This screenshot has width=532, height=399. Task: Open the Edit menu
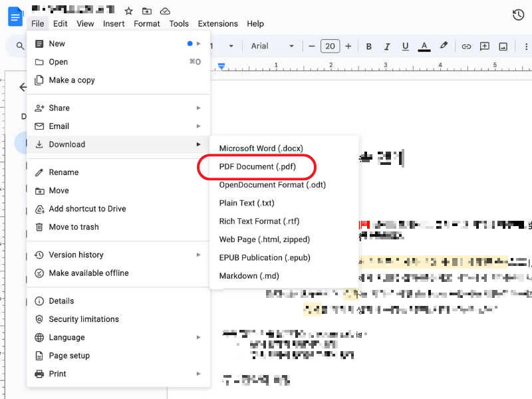pyautogui.click(x=60, y=24)
